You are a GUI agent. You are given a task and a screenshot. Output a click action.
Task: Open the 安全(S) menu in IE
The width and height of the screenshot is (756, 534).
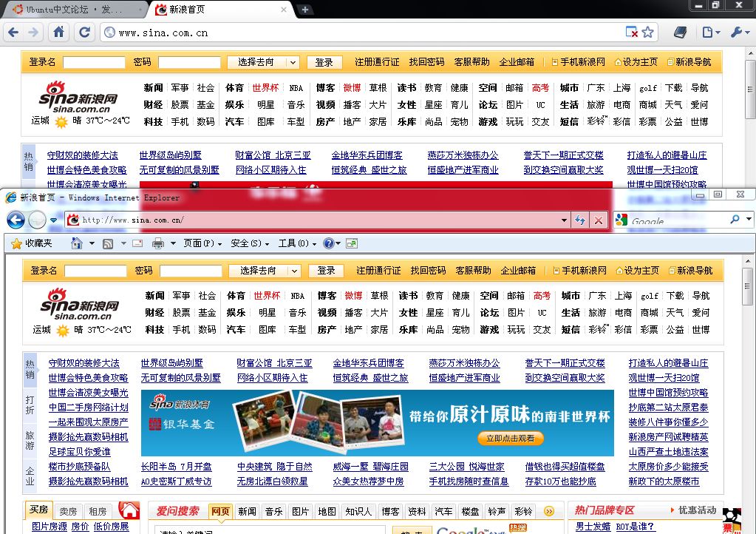coord(250,243)
